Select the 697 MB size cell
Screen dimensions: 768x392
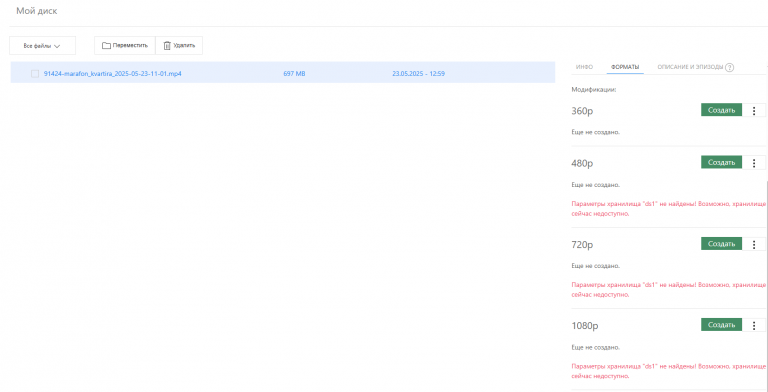(294, 74)
